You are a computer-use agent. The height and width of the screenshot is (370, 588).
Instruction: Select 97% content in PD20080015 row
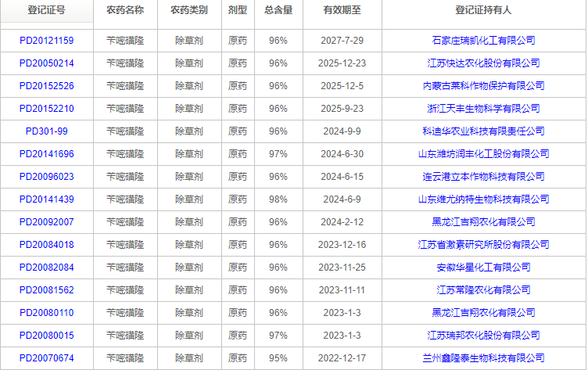pos(278,336)
